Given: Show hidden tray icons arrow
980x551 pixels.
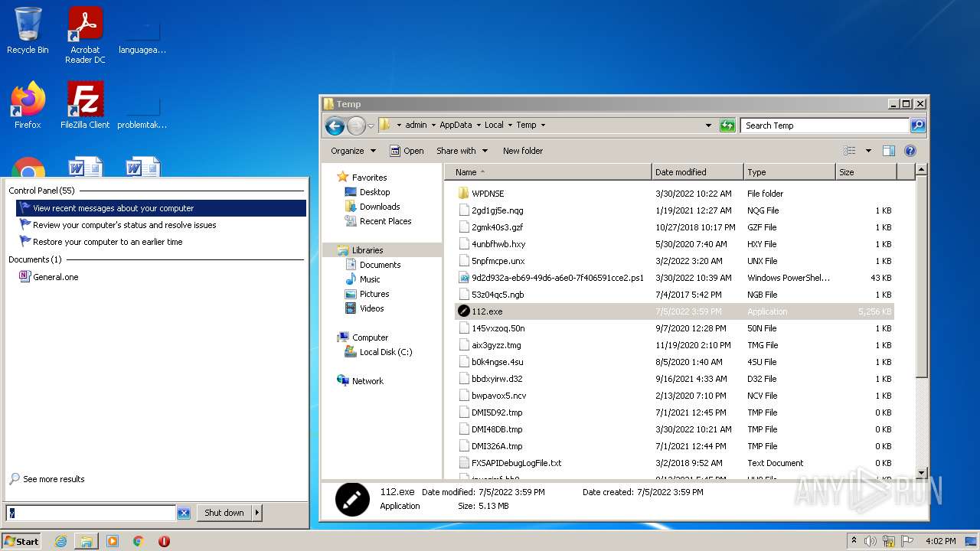Looking at the screenshot, I should tap(854, 541).
